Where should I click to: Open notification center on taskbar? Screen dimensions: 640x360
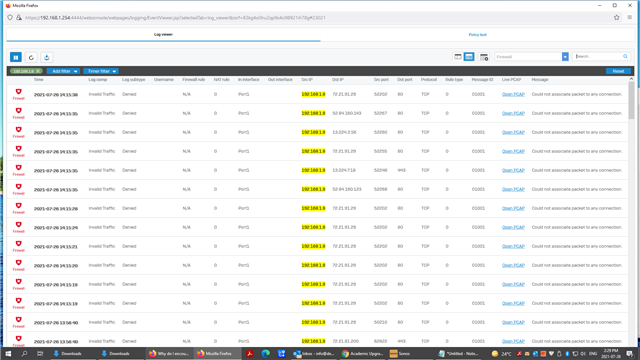tap(630, 353)
